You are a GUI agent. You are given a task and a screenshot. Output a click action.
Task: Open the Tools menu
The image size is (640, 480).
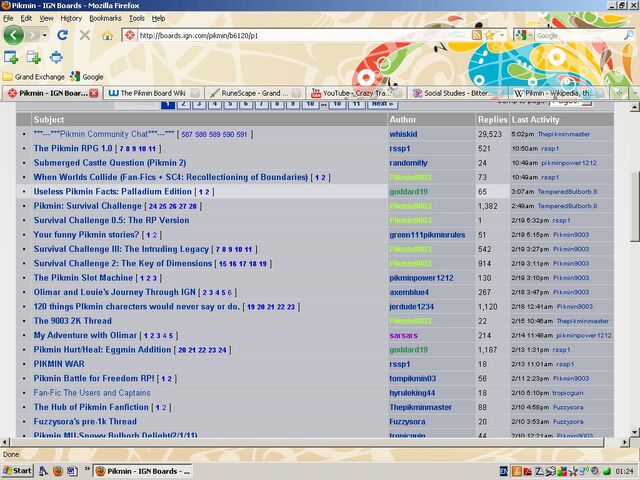pos(137,18)
